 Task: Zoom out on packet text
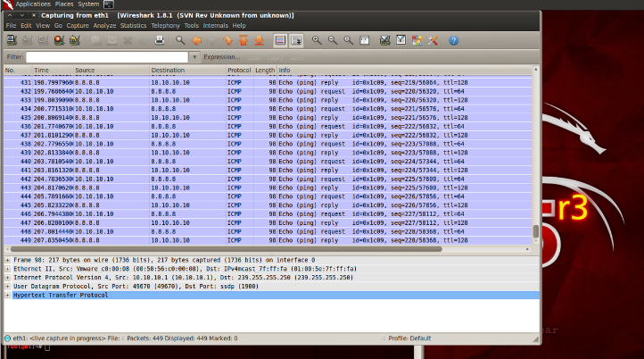point(333,40)
